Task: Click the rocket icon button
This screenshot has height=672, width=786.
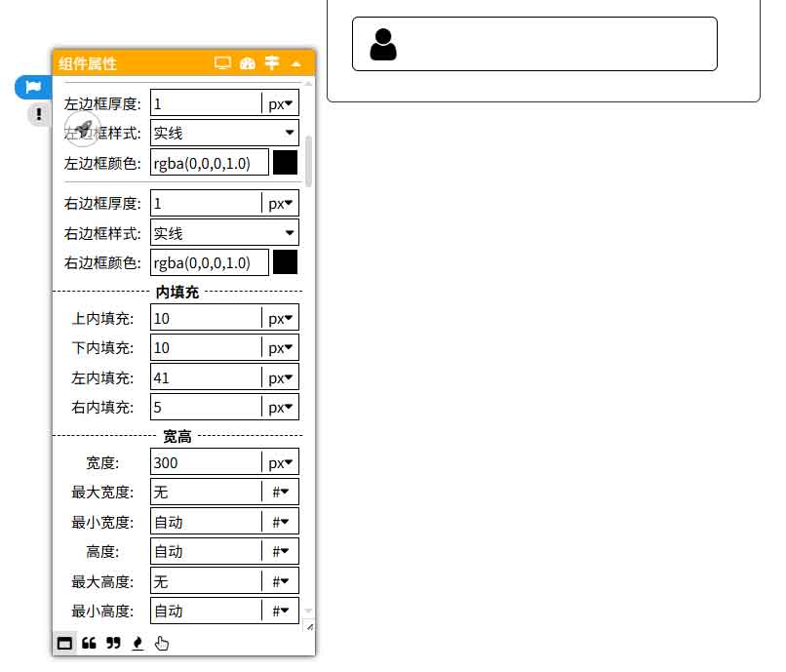Action: tap(83, 129)
